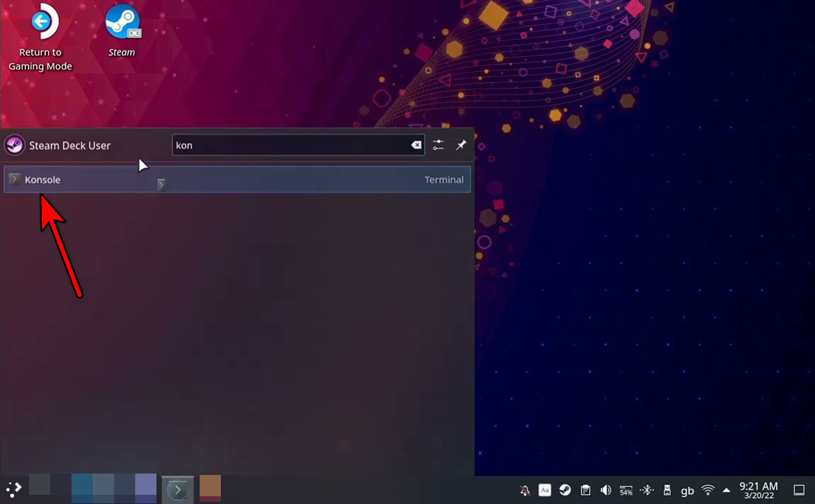The width and height of the screenshot is (815, 504).
Task: Open removable devices tray icon
Action: pos(667,490)
